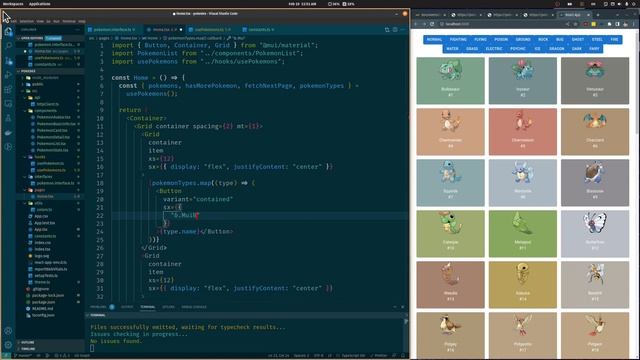Click errors and warnings count in status bar

[x=62, y=356]
